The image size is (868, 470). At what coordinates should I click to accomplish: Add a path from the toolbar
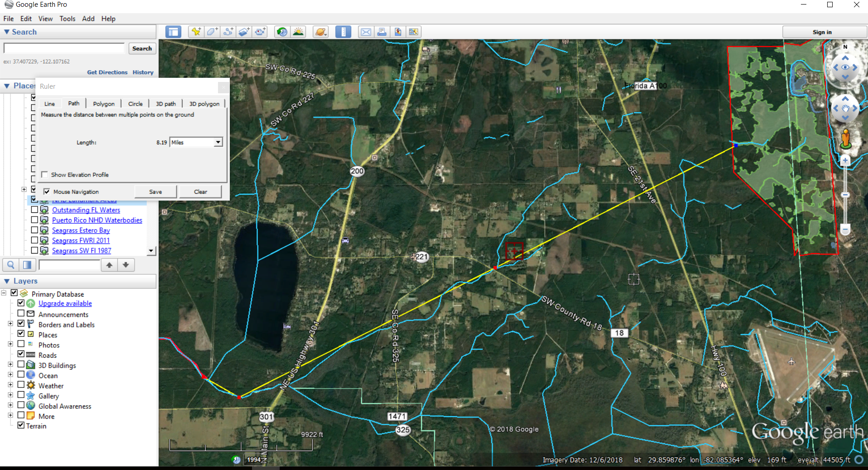click(228, 32)
